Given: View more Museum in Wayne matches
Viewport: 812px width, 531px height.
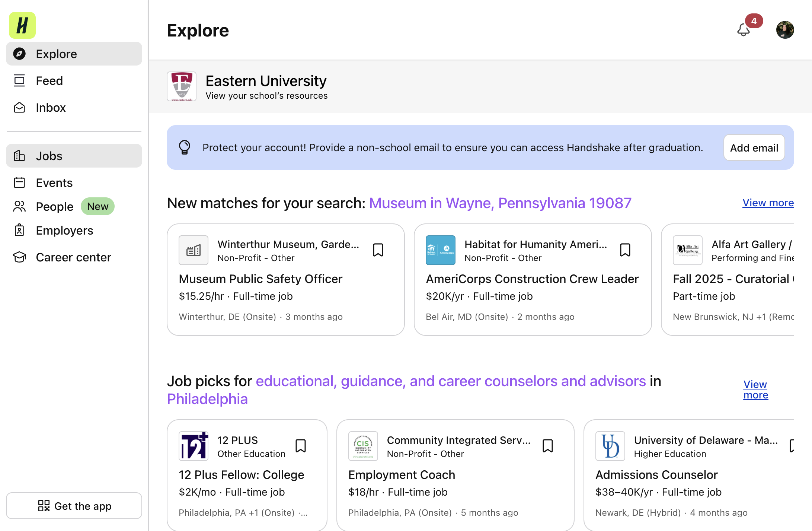Looking at the screenshot, I should coord(768,203).
